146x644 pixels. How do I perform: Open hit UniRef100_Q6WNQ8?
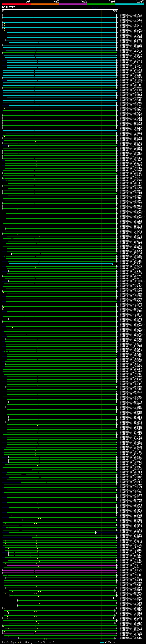pos(131,40)
